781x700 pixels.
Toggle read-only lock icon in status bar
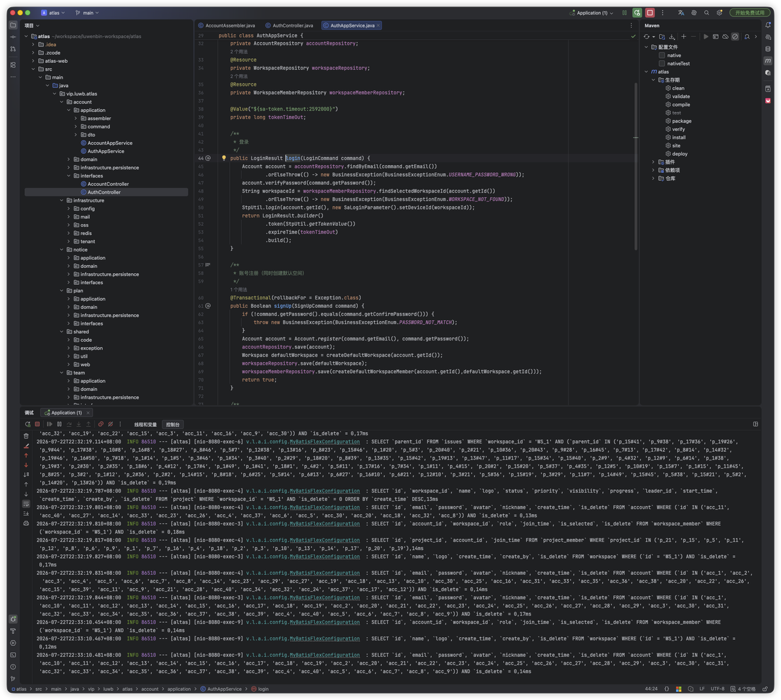click(x=765, y=689)
